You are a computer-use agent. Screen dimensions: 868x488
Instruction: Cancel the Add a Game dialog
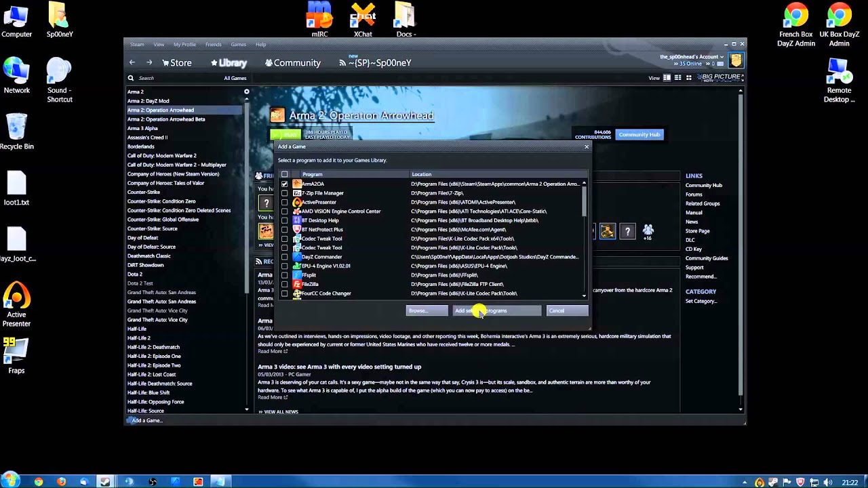(x=568, y=310)
